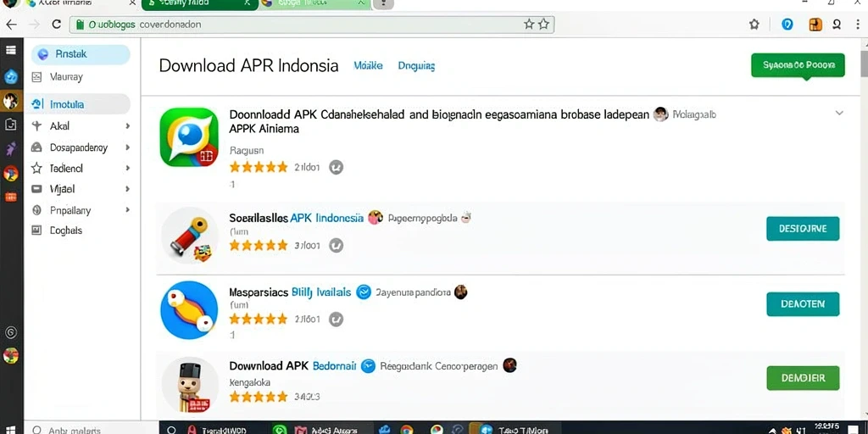Open the Dnguiag link in header
Screen dimensions: 868x434
[416, 66]
